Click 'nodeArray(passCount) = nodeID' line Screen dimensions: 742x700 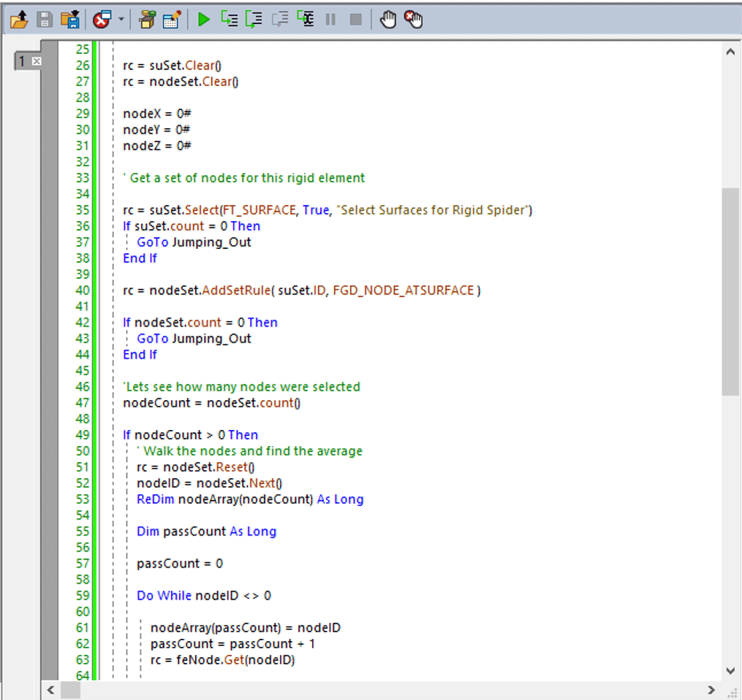pos(245,628)
